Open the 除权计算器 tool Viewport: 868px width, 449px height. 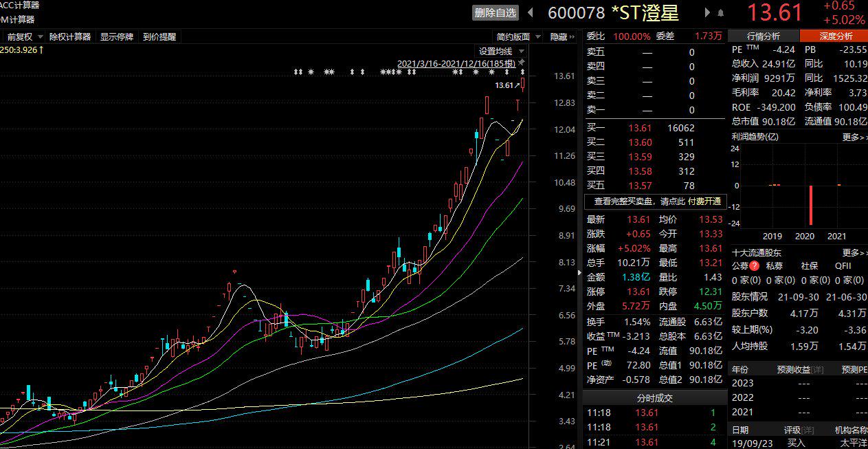[x=70, y=37]
